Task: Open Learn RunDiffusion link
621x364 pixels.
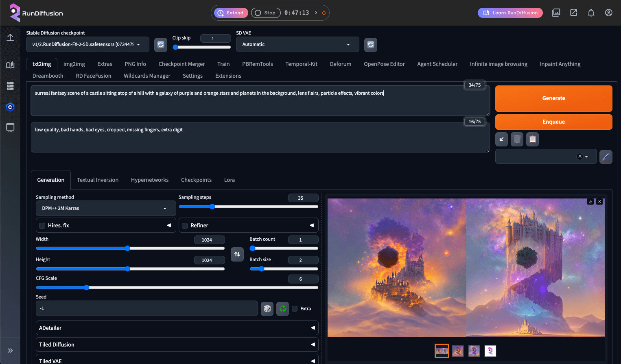Action: 510,13
